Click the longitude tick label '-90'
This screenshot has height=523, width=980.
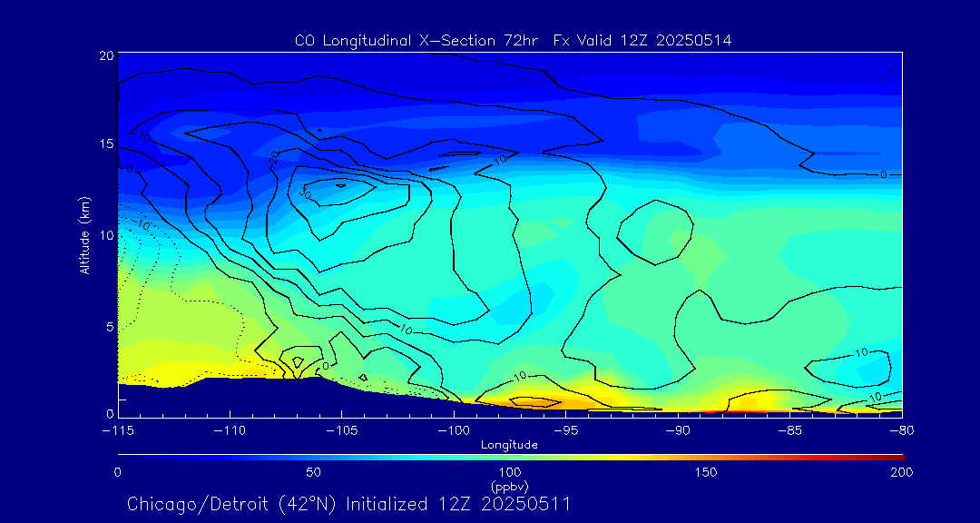point(678,431)
